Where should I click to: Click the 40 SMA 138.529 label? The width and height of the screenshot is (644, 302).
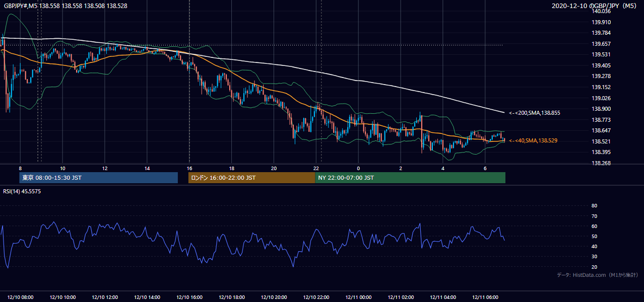pyautogui.click(x=533, y=140)
